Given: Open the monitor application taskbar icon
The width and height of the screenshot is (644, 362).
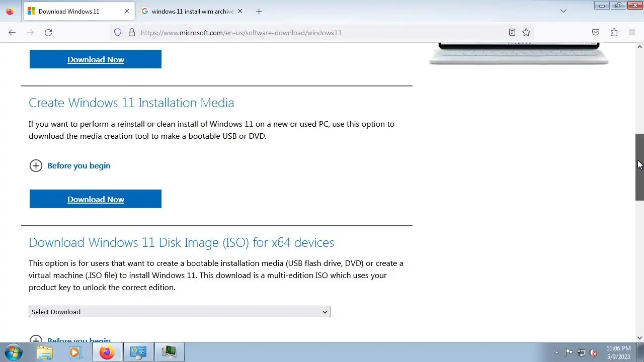Looking at the screenshot, I should pos(169,352).
